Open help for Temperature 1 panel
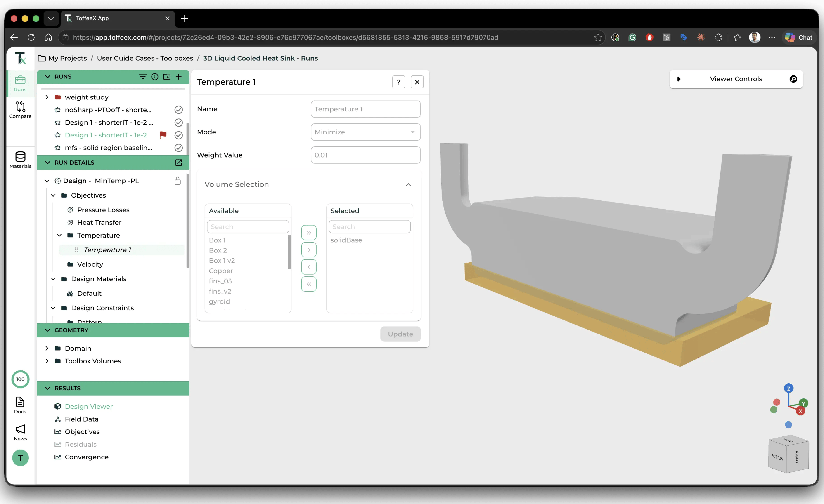This screenshot has width=824, height=504. (399, 82)
